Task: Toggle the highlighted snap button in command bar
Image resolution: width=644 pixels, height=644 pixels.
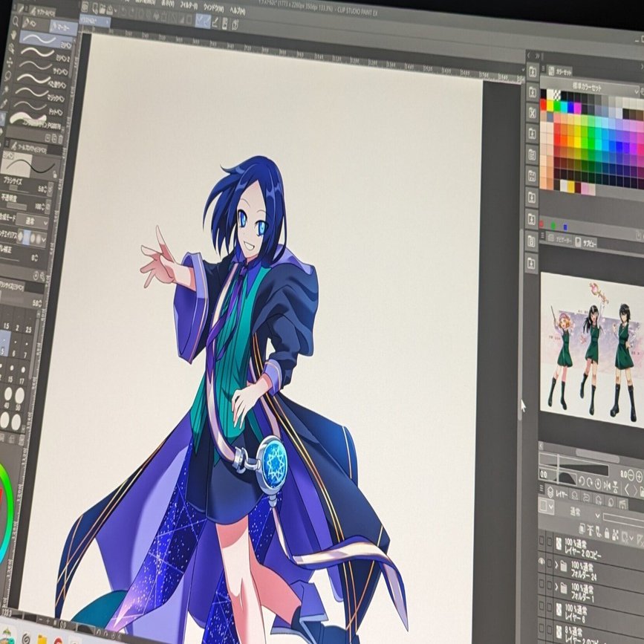Action: click(203, 21)
